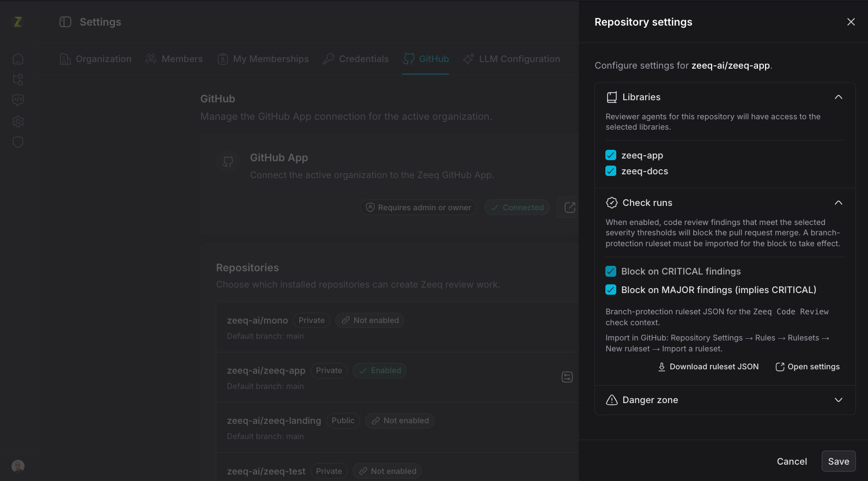Open the home icon in sidebar

click(18, 59)
